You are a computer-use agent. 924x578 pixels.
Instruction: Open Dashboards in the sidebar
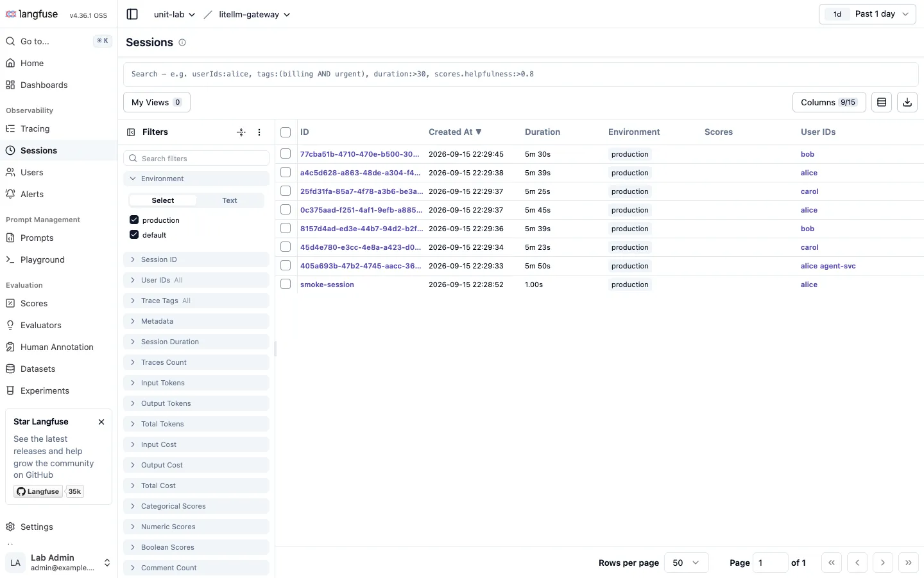pyautogui.click(x=58, y=85)
